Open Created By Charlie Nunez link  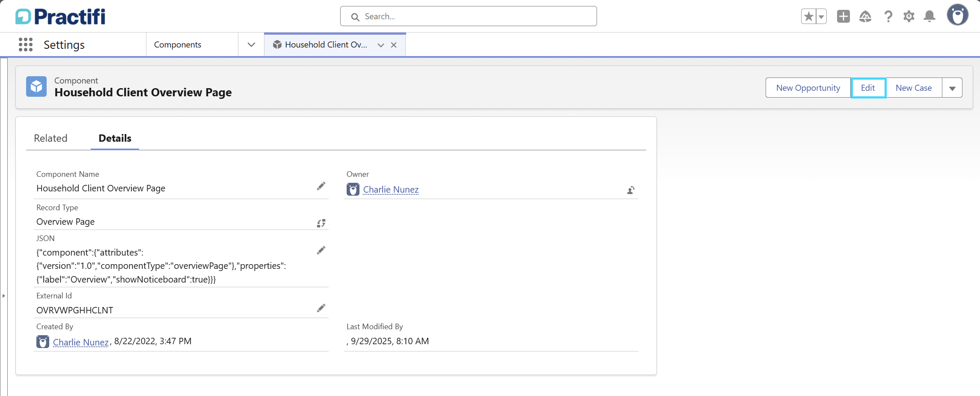point(81,342)
